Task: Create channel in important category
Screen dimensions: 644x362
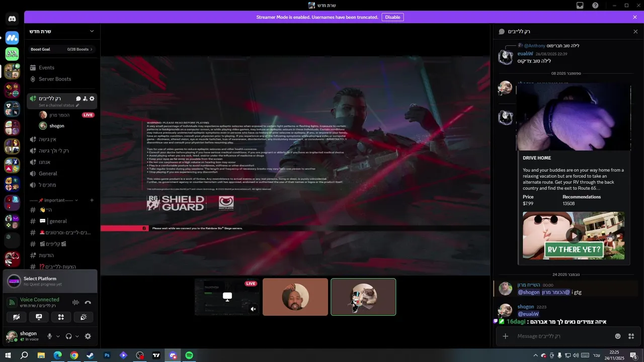Action: (x=92, y=200)
